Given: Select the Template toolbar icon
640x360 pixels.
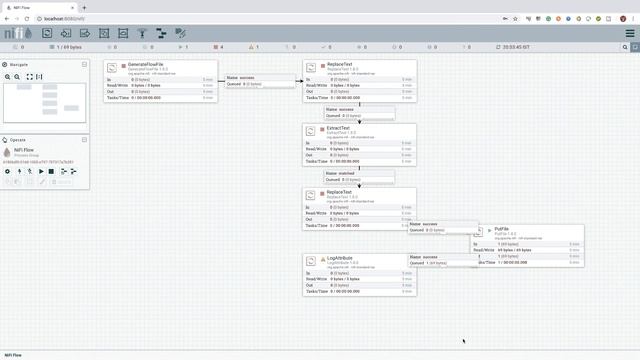Looking at the screenshot, I should [161, 33].
